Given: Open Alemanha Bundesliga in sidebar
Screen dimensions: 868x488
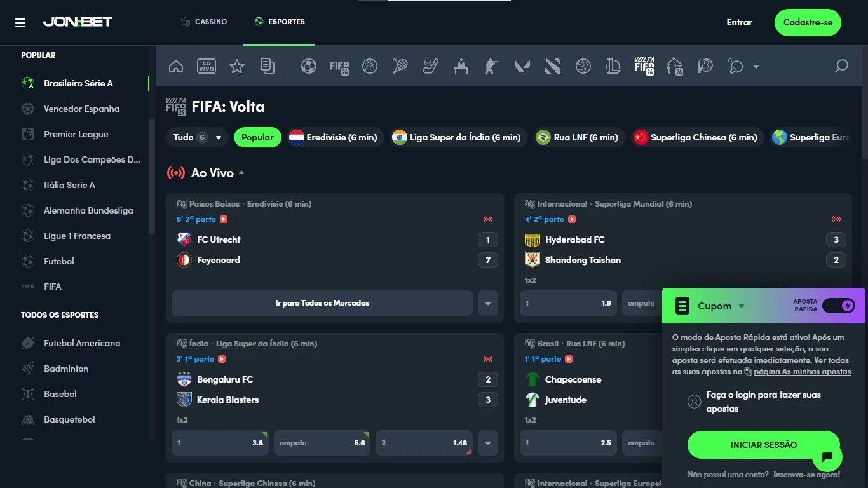Looking at the screenshot, I should [x=88, y=210].
